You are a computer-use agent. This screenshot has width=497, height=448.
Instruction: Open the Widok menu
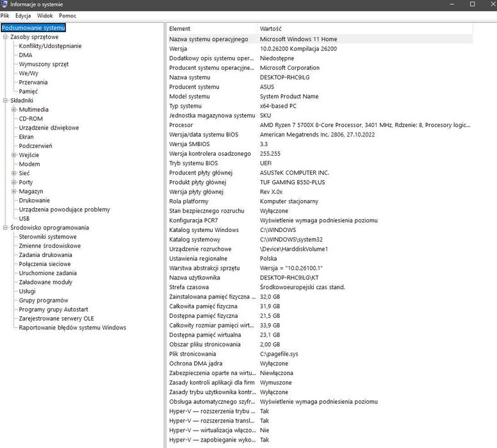coord(45,15)
